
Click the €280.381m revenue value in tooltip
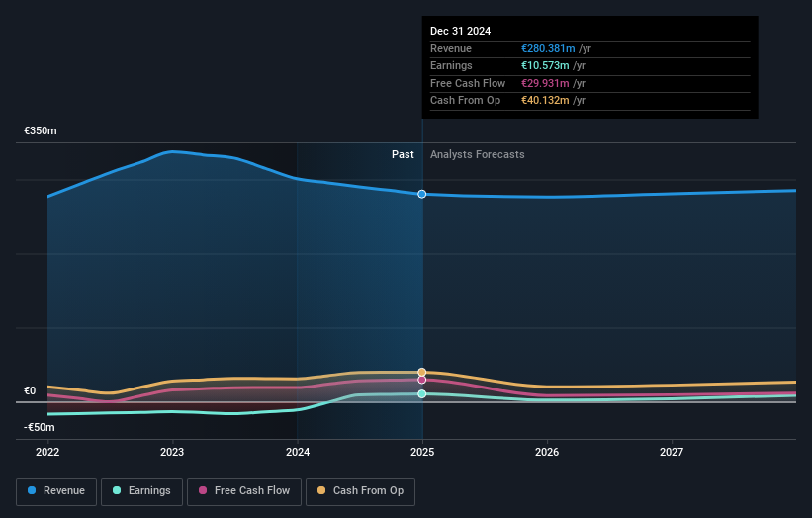(x=548, y=48)
